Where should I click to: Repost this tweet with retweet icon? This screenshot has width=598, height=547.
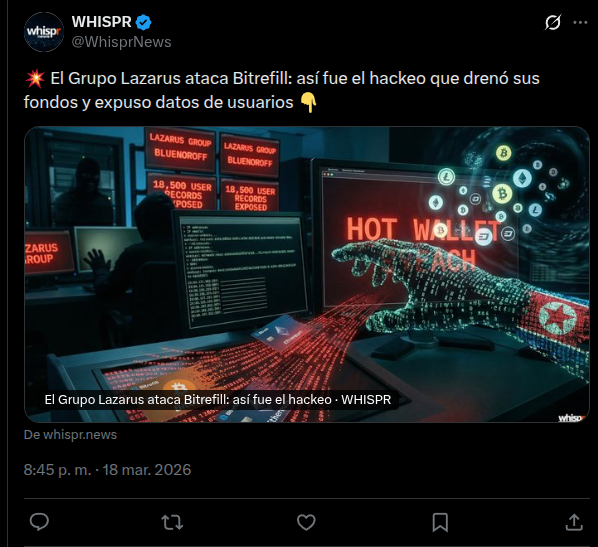click(x=172, y=522)
